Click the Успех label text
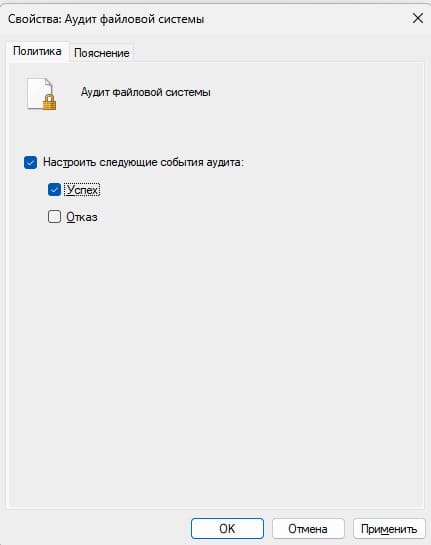 point(82,190)
